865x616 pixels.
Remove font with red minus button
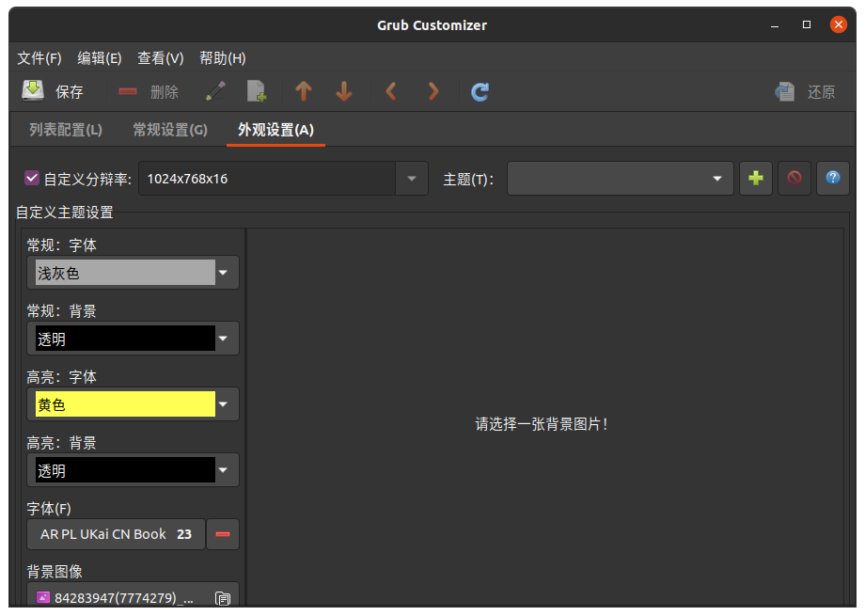pyautogui.click(x=223, y=534)
